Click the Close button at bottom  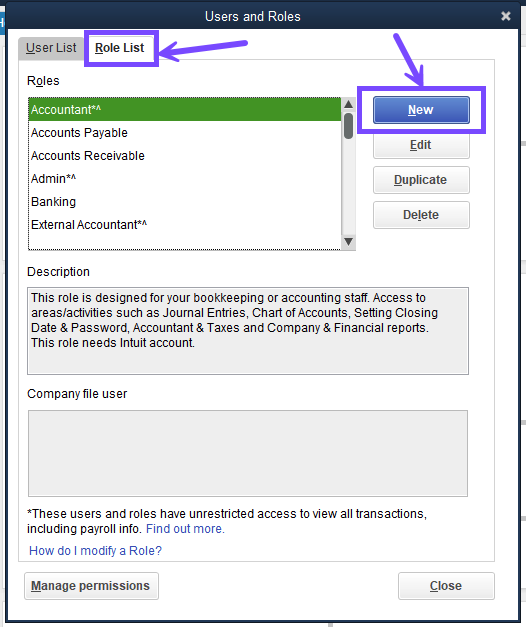[x=446, y=586]
